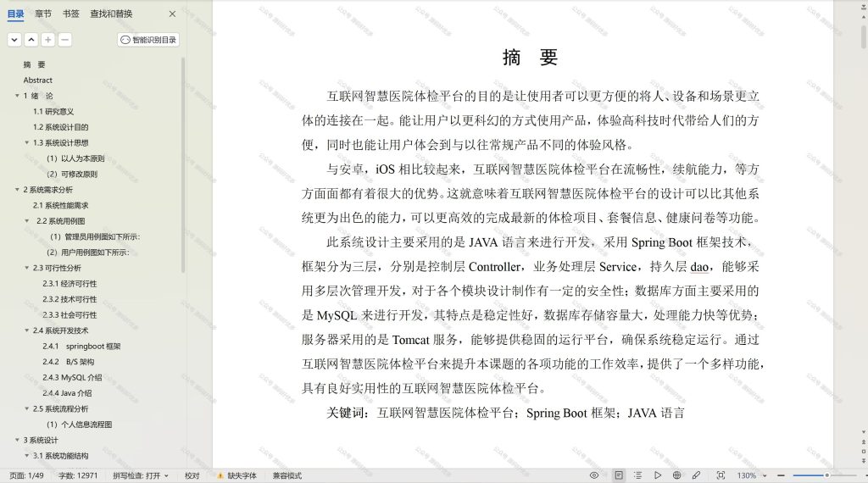Image resolution: width=868 pixels, height=483 pixels.
Task: Collapse the 2.2 系统用例图 arrow
Action: (26, 221)
